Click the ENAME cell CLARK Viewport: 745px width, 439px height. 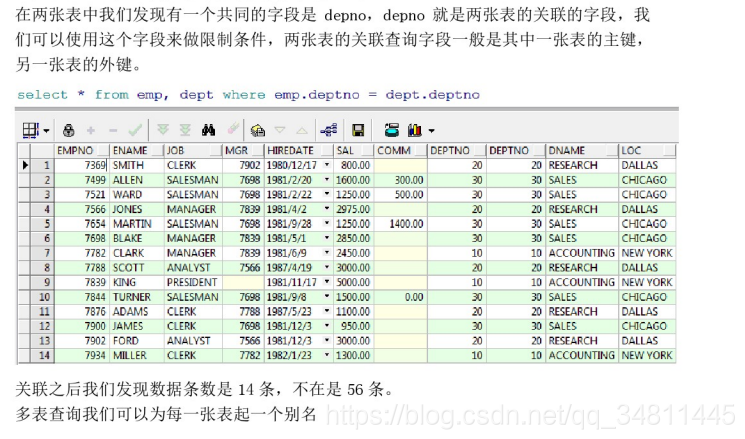click(x=137, y=253)
